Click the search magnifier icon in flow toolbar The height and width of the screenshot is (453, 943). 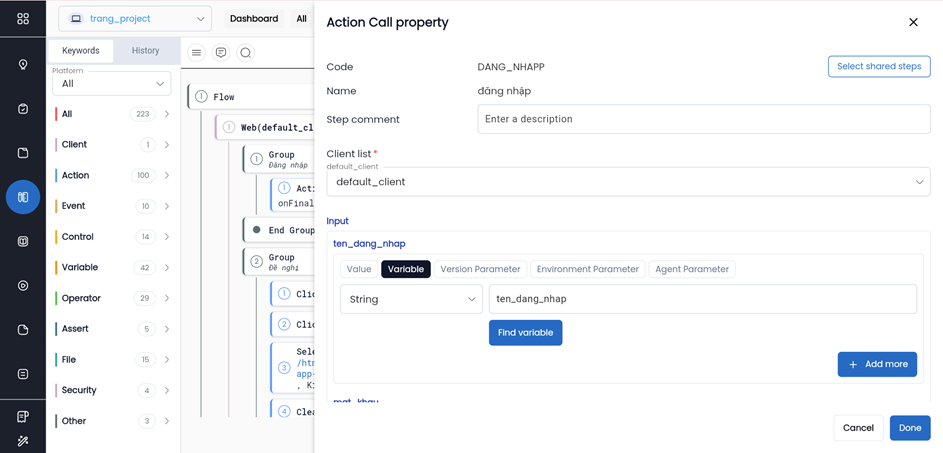pos(245,53)
